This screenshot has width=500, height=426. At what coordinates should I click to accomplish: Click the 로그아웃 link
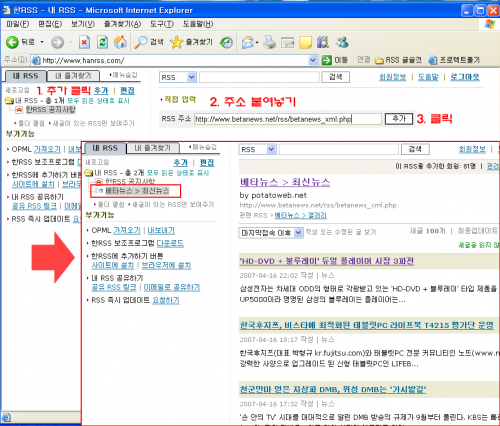tap(465, 77)
